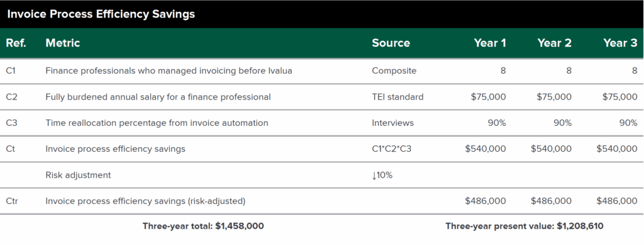Click the Fully burdened annual salary metric
This screenshot has width=644, height=245.
(158, 97)
